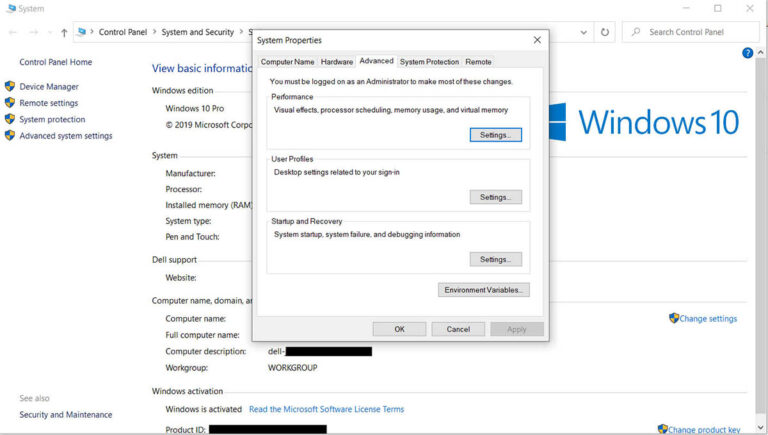Open the System Protection tab
768x435 pixels.
pyautogui.click(x=429, y=62)
